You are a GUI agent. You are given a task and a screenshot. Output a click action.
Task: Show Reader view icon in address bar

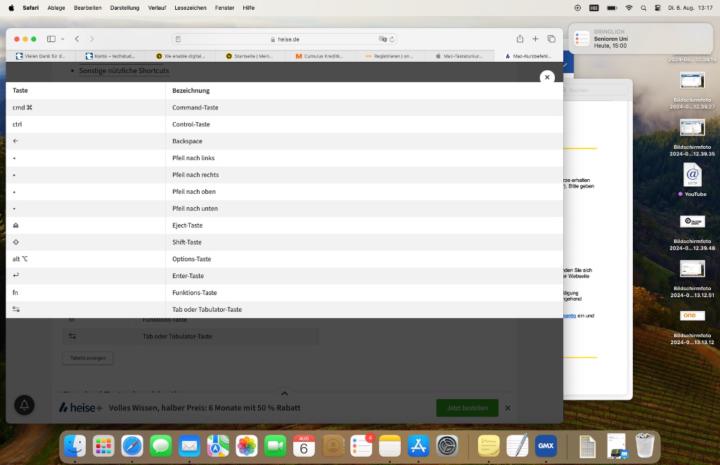(178, 39)
